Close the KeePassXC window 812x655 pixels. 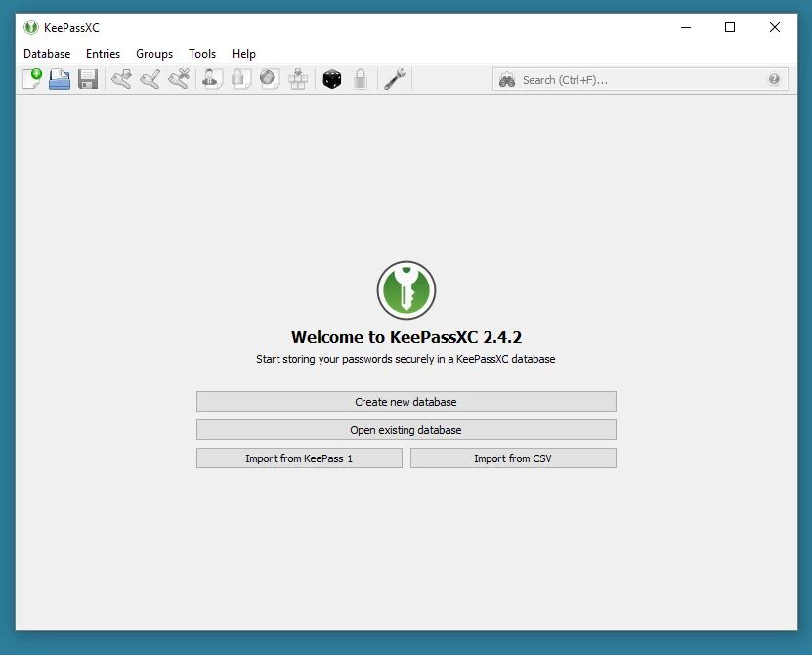point(775,27)
